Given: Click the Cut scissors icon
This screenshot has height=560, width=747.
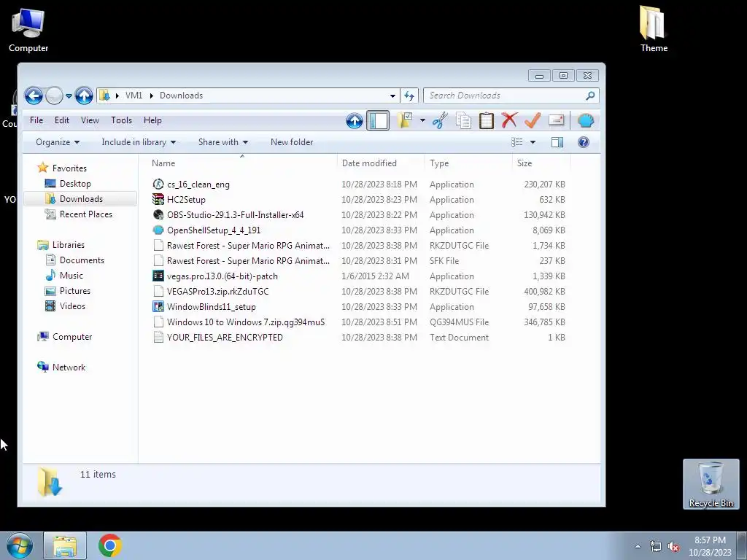Looking at the screenshot, I should 440,120.
